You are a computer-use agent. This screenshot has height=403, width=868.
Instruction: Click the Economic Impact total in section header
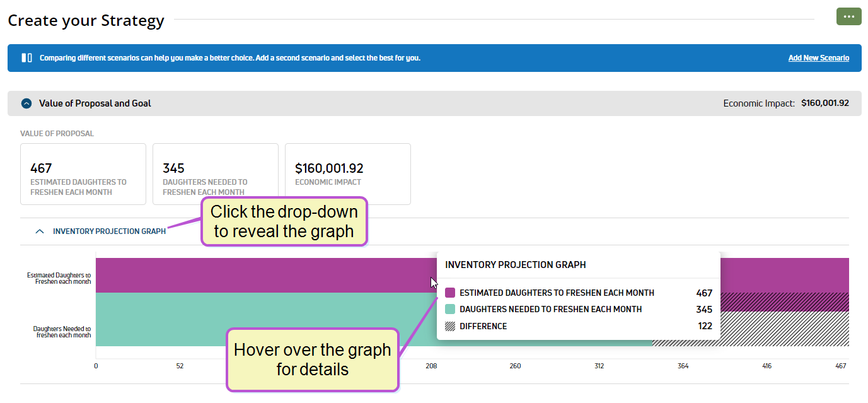[x=825, y=103]
